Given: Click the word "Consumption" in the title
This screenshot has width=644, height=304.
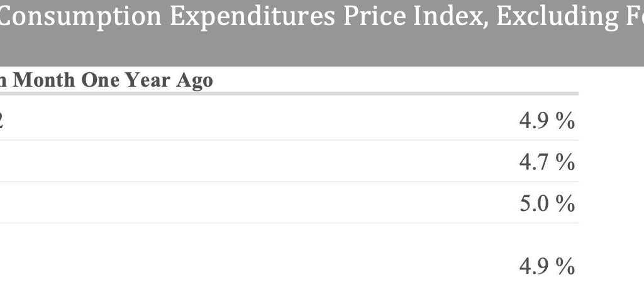Looking at the screenshot, I should click(x=80, y=17).
